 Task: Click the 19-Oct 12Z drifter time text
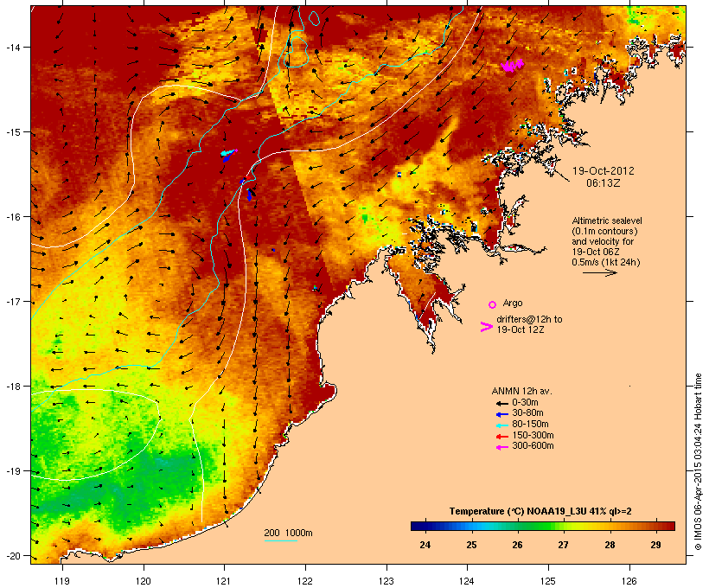click(x=521, y=329)
